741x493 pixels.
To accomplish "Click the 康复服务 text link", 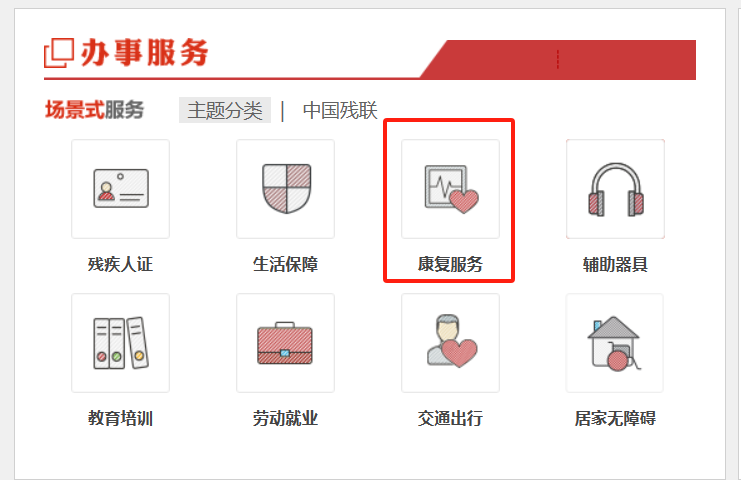I will [450, 264].
